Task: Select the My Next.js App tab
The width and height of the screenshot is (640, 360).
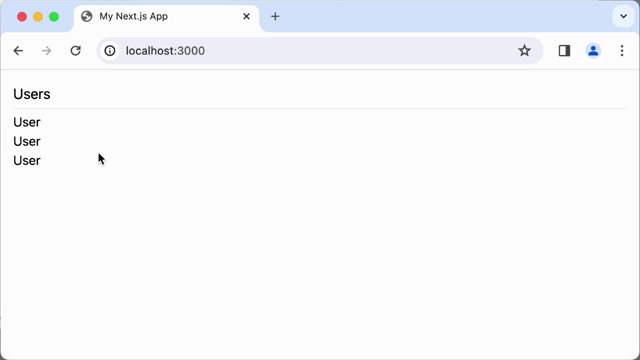Action: tap(167, 17)
